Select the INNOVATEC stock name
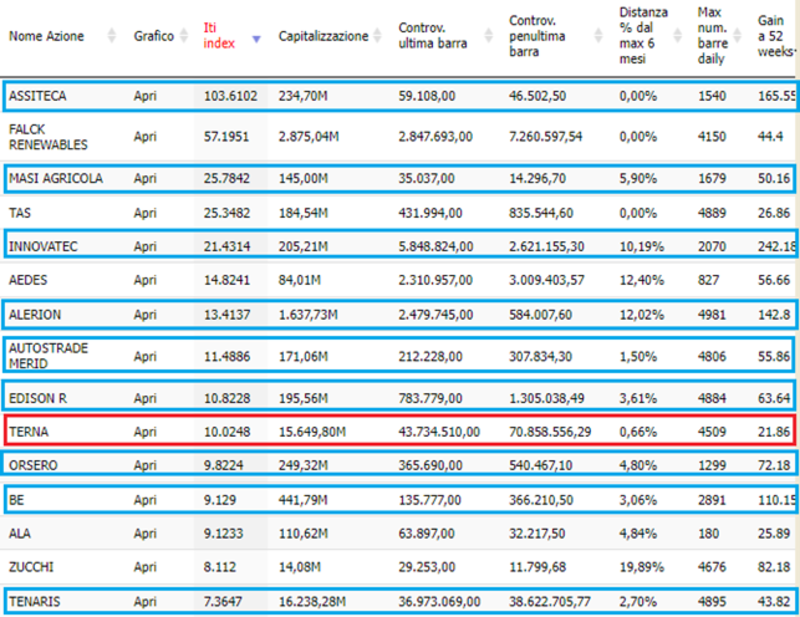 pos(43,246)
